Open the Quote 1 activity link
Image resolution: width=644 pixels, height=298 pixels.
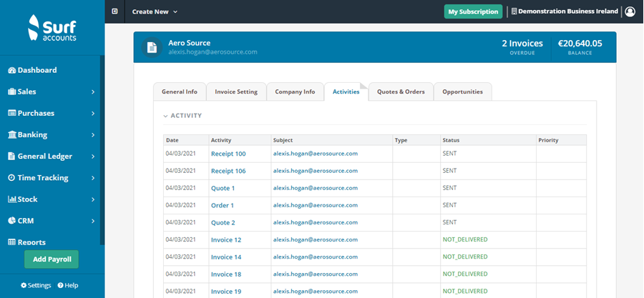(223, 188)
